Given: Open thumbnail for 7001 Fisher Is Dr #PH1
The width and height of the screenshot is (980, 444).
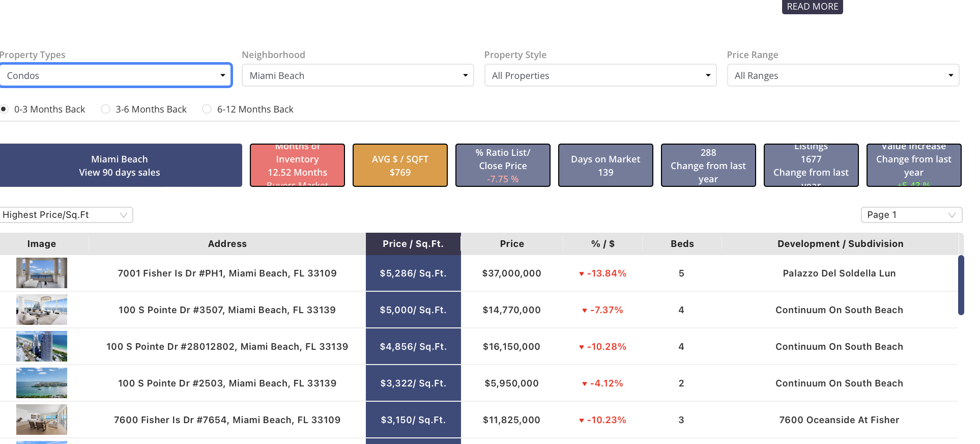Looking at the screenshot, I should pos(42,273).
